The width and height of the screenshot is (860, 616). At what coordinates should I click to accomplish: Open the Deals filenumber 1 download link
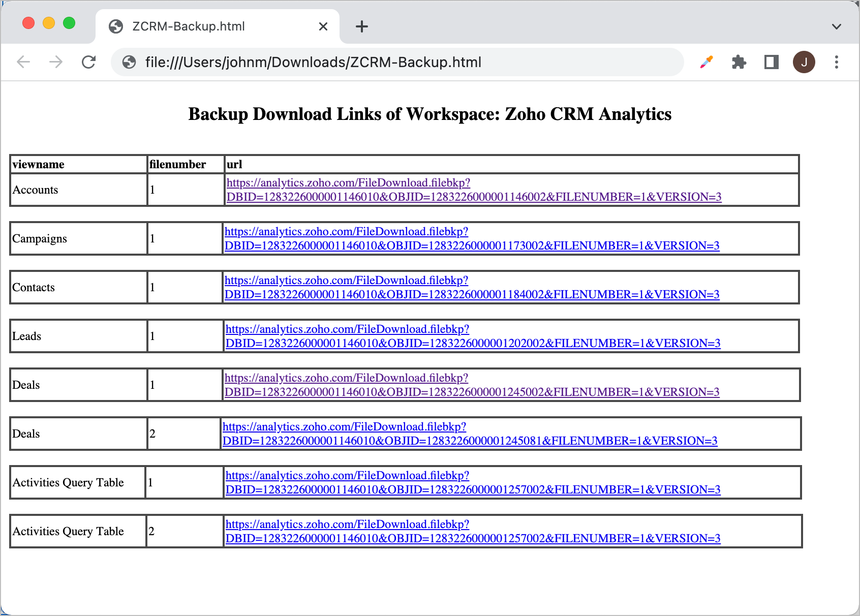[472, 385]
